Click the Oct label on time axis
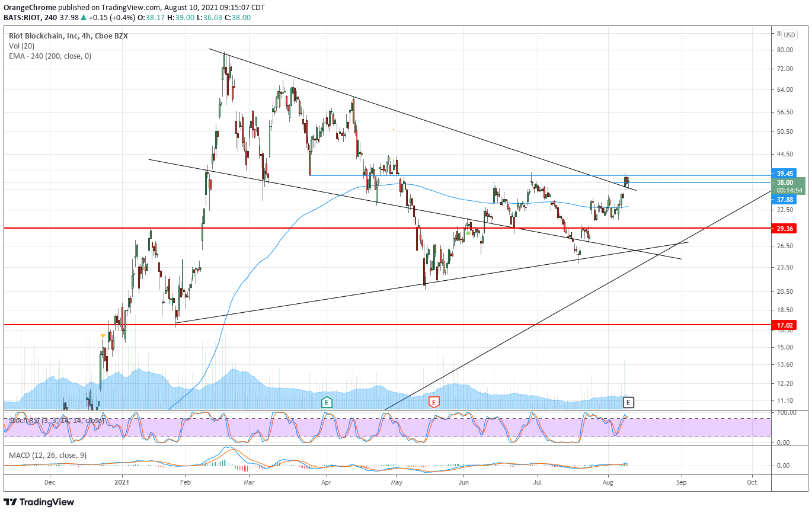The height and width of the screenshot is (513, 812). pyautogui.click(x=752, y=483)
